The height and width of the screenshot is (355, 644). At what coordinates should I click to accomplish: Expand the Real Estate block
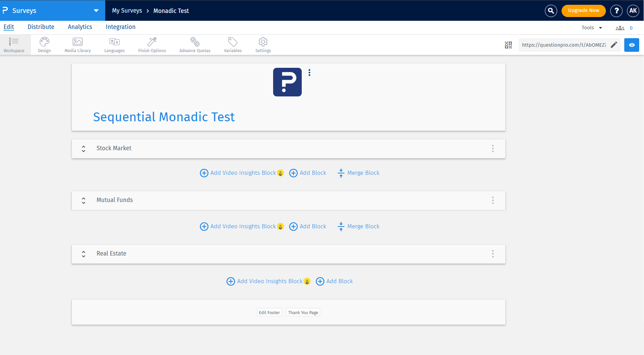(83, 254)
